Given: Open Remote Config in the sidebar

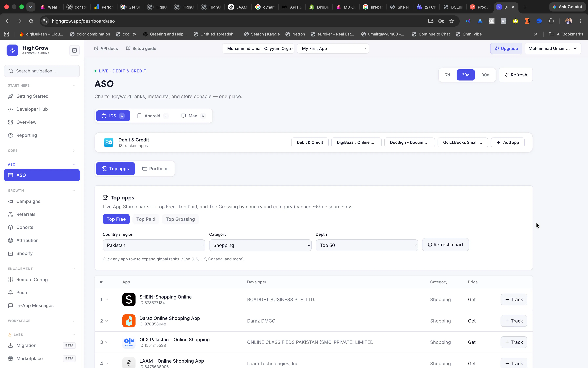Looking at the screenshot, I should 42,279.
